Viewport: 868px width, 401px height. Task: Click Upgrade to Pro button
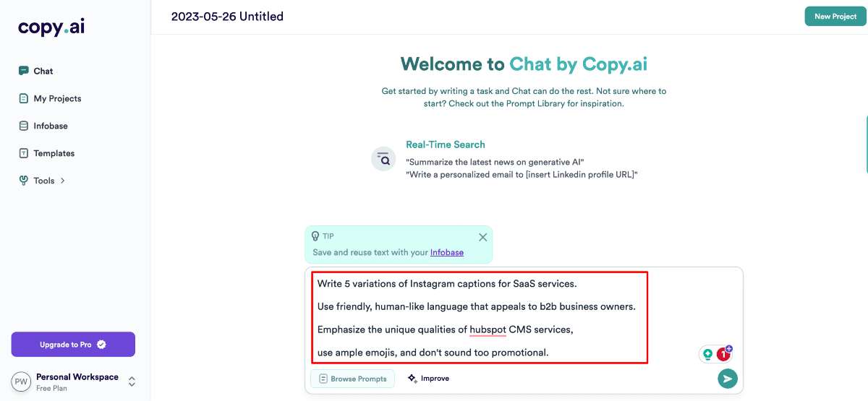73,345
